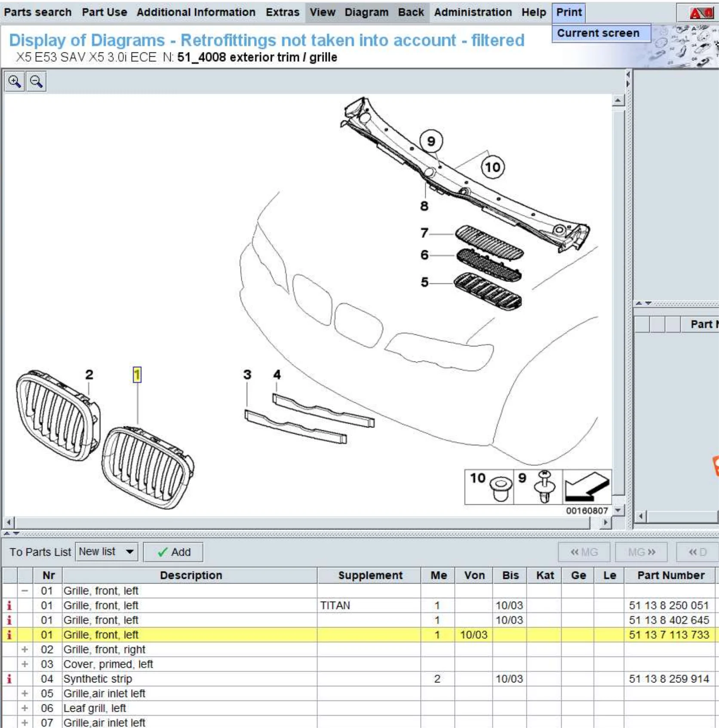This screenshot has height=728, width=719.
Task: Zoom out of the diagram
Action: 37,82
